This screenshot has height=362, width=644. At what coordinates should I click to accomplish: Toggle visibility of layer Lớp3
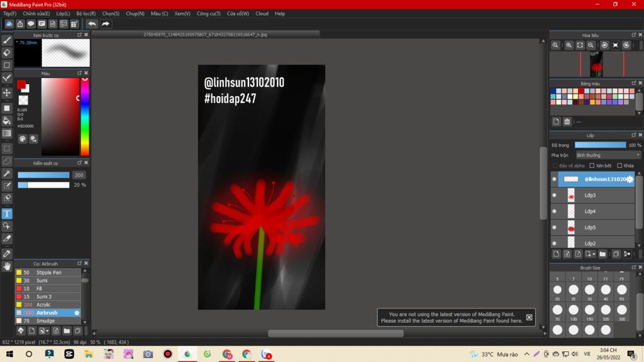pos(555,195)
